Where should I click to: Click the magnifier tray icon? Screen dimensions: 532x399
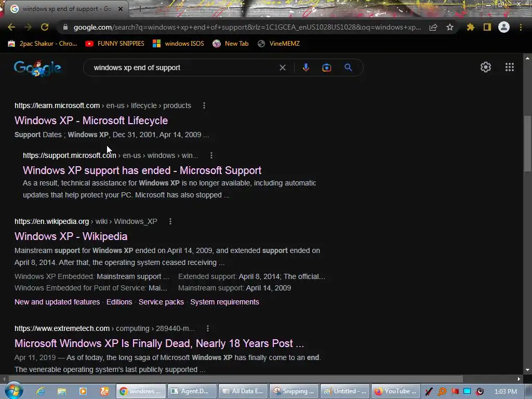(x=442, y=392)
